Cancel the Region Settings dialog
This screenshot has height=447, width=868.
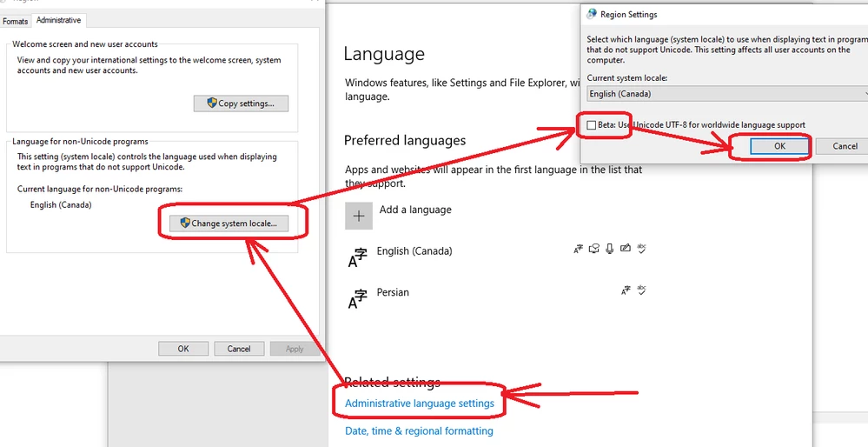[x=845, y=146]
